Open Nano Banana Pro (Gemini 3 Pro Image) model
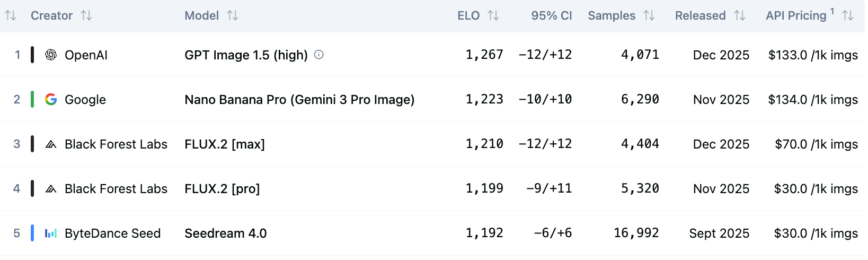The image size is (868, 260). click(299, 99)
